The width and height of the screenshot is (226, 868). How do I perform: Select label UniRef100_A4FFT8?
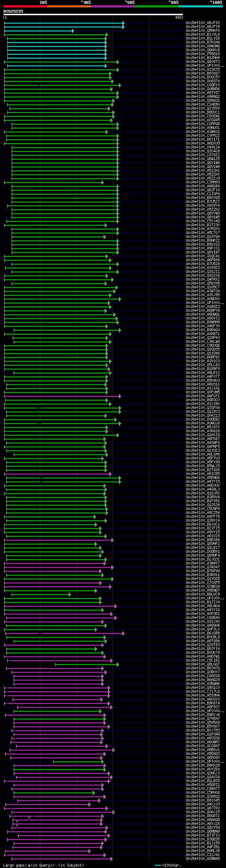tap(203, 517)
